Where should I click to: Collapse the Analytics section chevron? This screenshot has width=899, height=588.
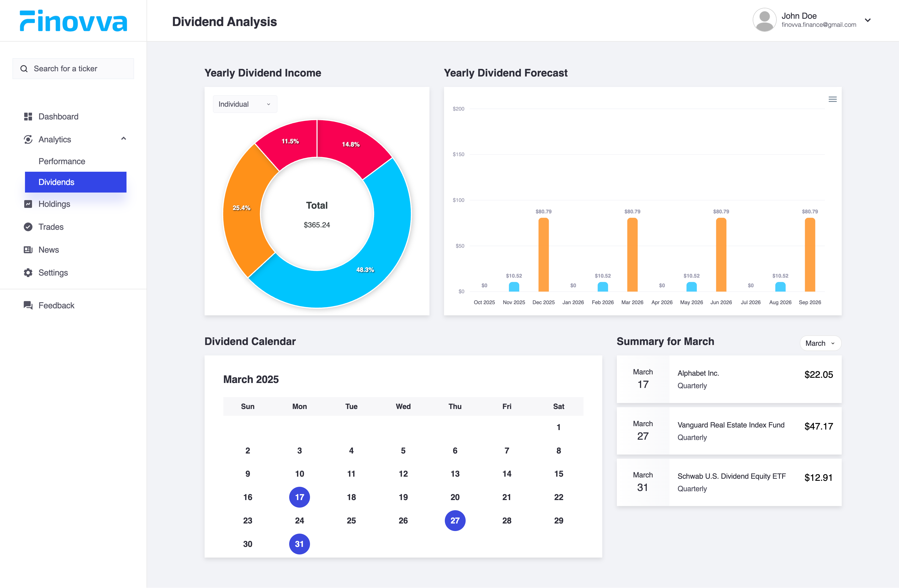click(x=124, y=139)
